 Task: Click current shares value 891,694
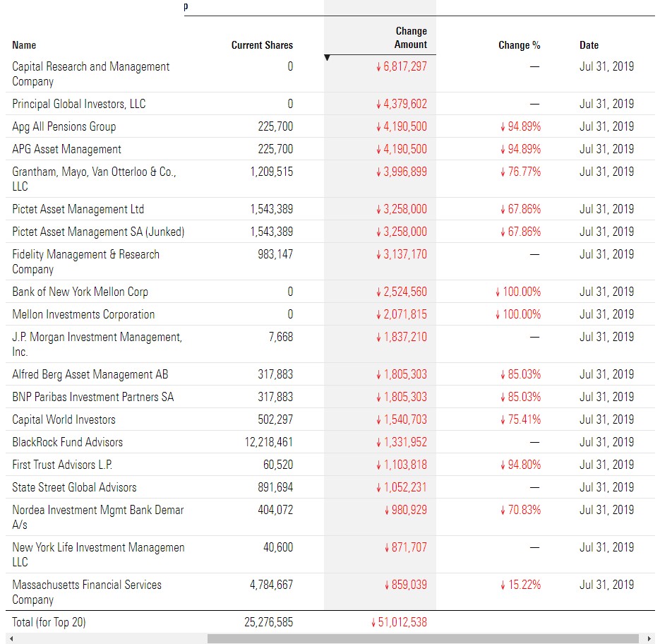275,487
